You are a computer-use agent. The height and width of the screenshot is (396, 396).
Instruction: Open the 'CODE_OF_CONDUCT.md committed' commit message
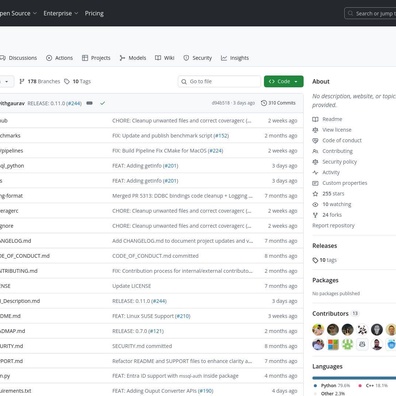point(155,256)
